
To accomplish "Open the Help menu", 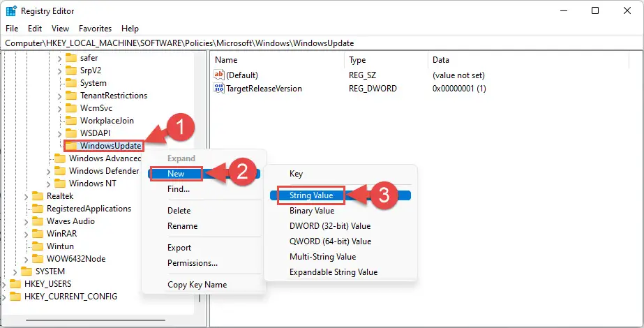I will pos(130,29).
